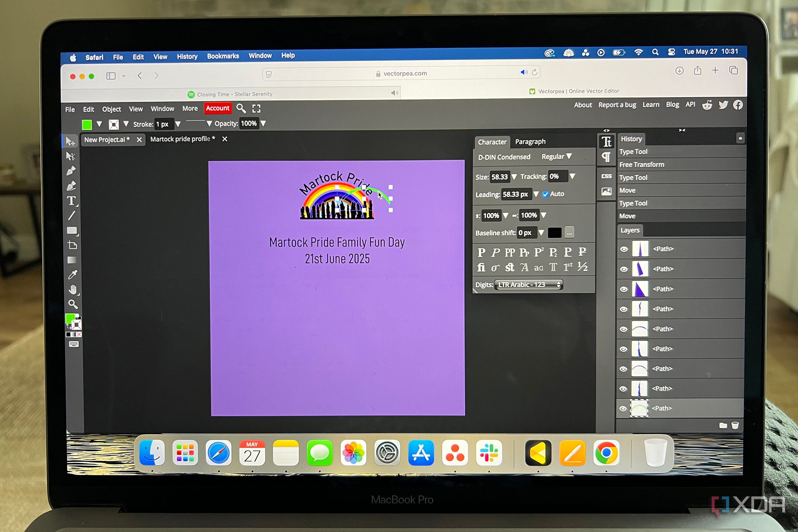Click the red Account button
798x532 pixels.
pos(218,108)
